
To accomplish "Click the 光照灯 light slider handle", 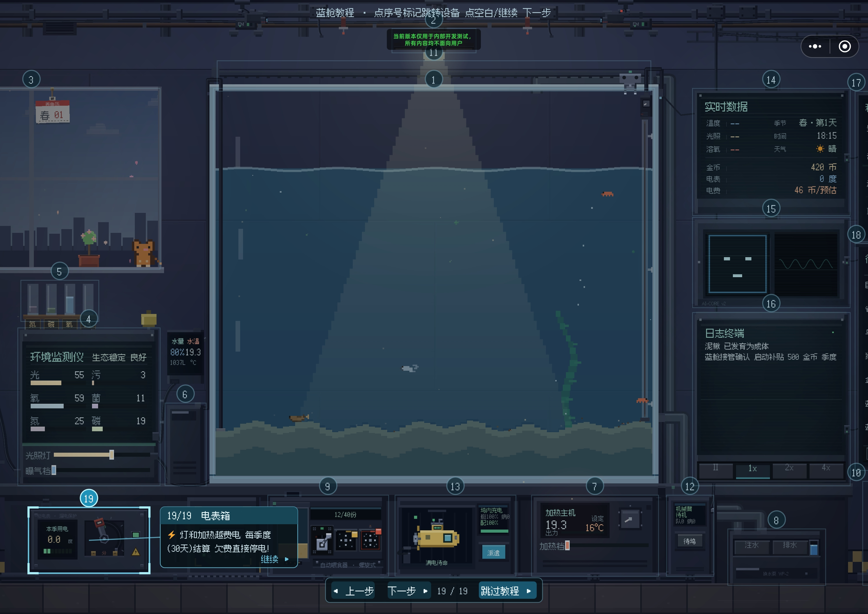I will [111, 455].
